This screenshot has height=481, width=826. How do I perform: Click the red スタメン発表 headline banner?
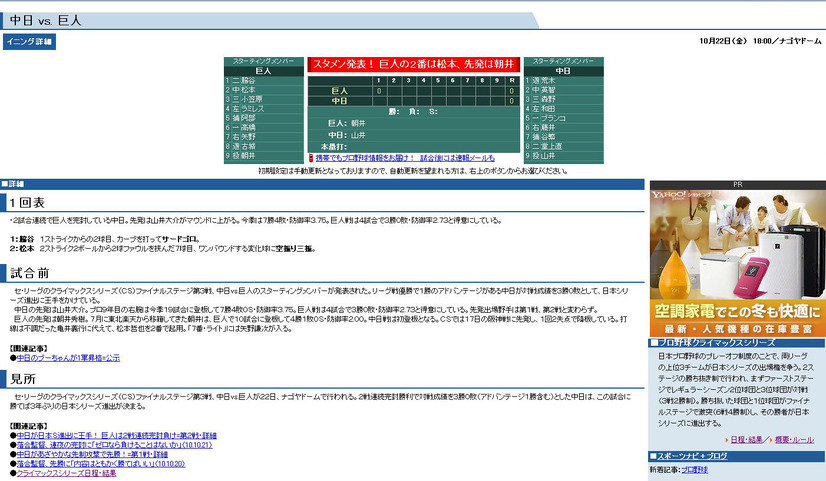(x=414, y=64)
